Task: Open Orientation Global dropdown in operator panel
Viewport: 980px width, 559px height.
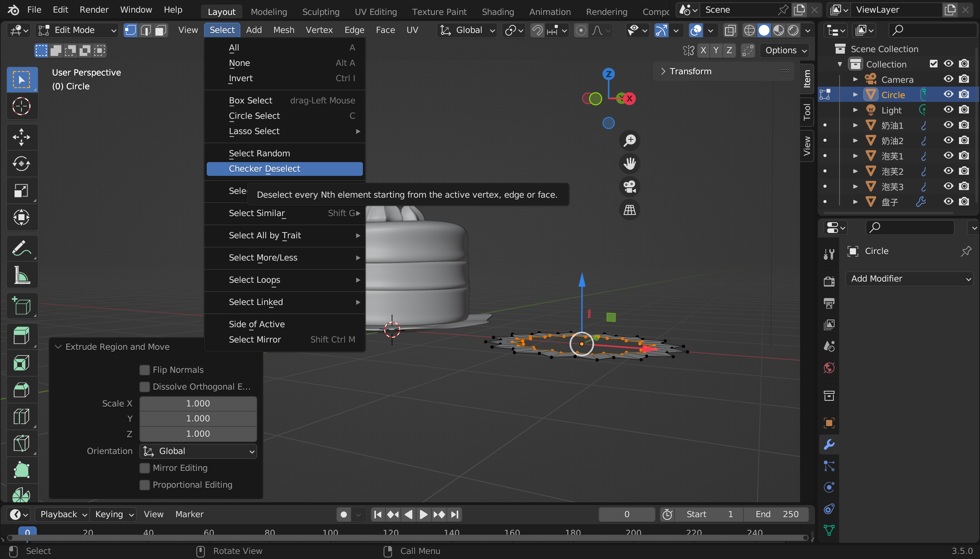Action: (198, 451)
